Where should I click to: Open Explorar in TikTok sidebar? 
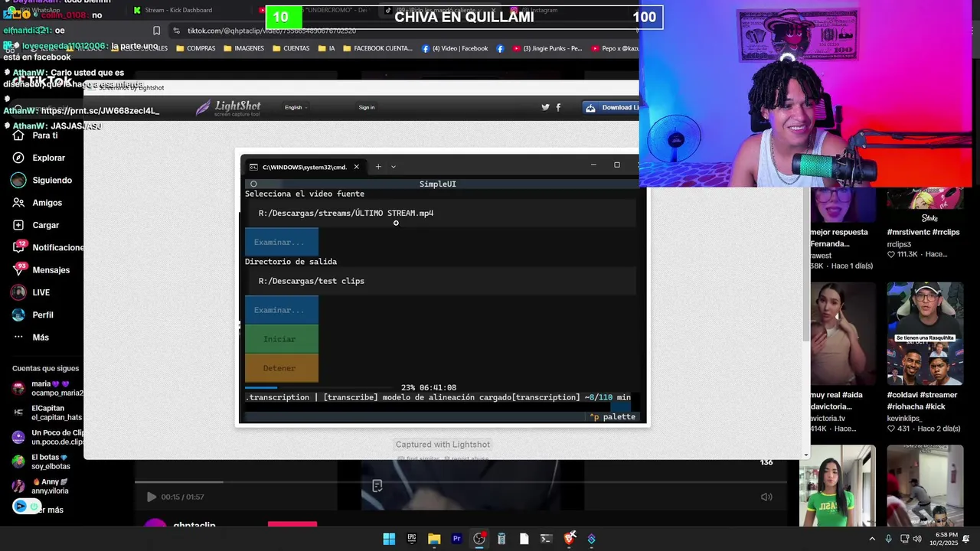point(38,158)
